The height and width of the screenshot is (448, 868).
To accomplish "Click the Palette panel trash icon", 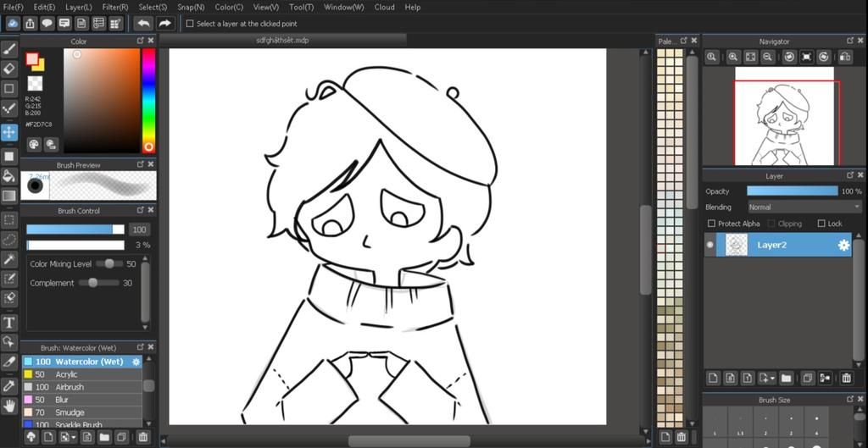I will click(682, 437).
